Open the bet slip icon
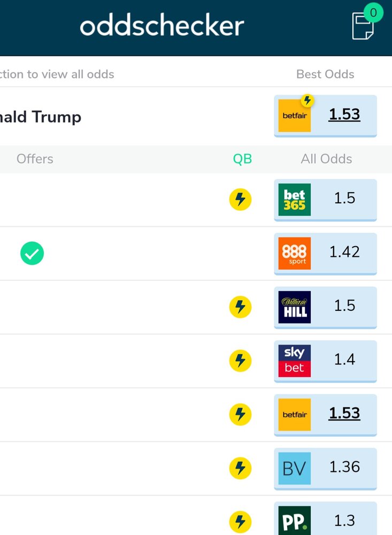The height and width of the screenshot is (535, 392). click(364, 25)
